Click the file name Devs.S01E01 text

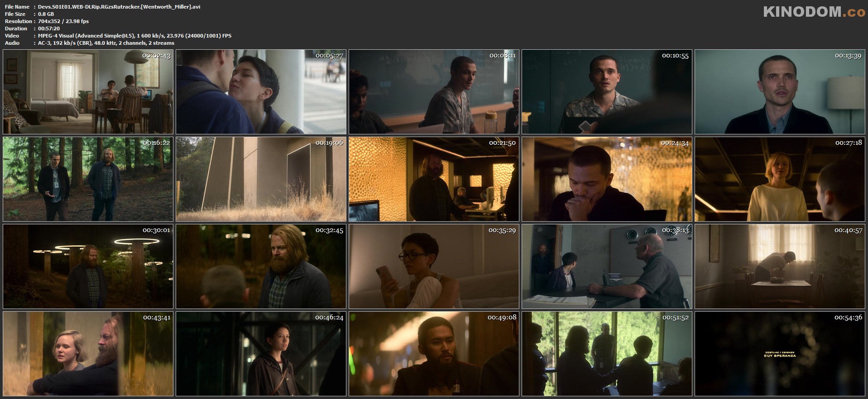pos(119,7)
